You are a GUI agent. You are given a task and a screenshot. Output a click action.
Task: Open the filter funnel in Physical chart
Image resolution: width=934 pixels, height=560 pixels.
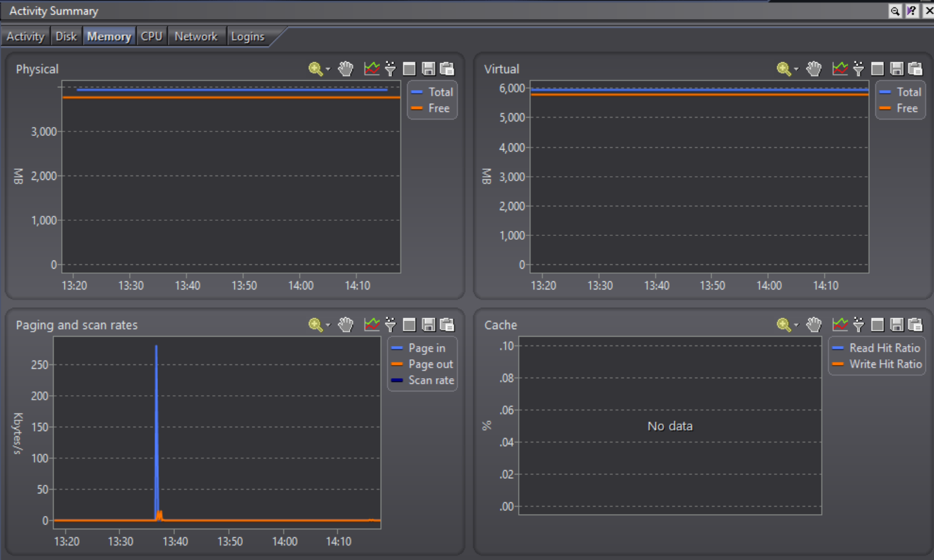(x=391, y=69)
